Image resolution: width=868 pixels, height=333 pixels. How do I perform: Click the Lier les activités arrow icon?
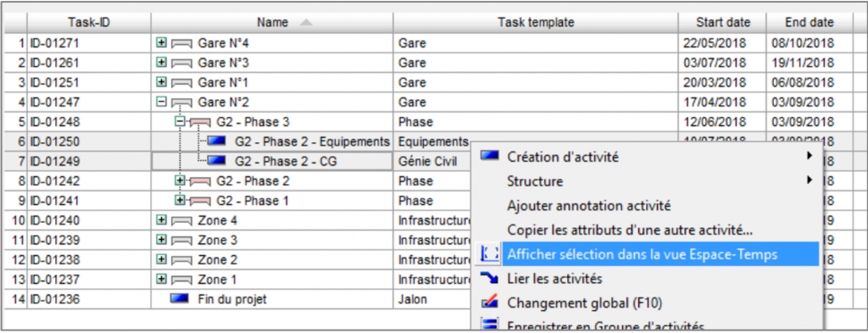pyautogui.click(x=489, y=278)
